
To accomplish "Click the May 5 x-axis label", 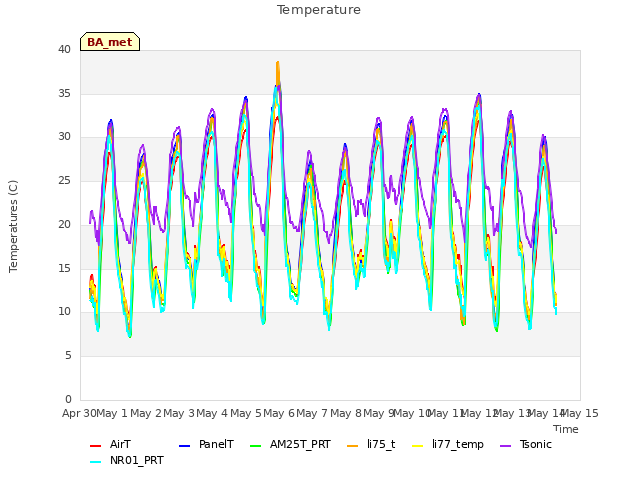I will point(246,413).
